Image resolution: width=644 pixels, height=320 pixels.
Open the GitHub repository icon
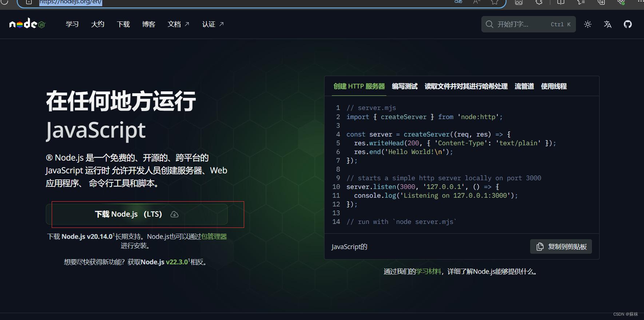coord(628,24)
